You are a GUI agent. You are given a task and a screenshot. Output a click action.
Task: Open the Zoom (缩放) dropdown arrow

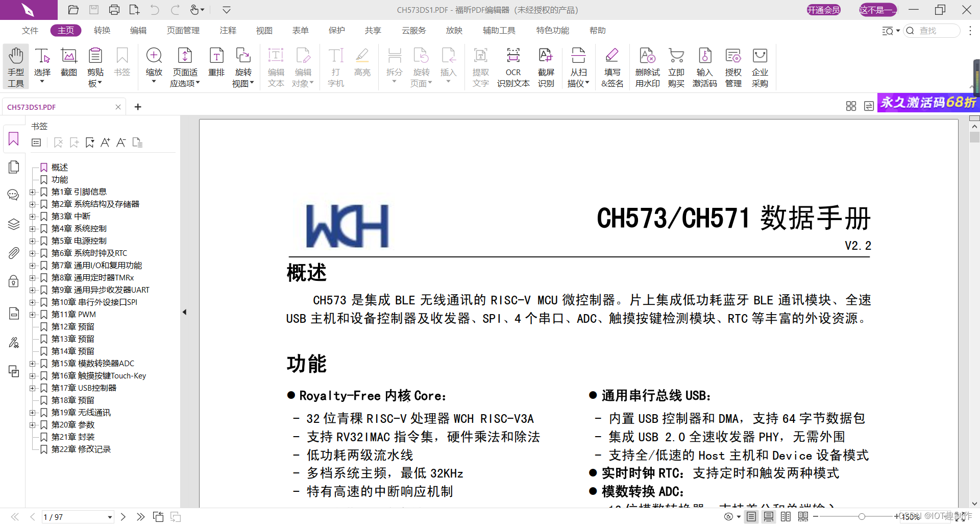coord(154,82)
